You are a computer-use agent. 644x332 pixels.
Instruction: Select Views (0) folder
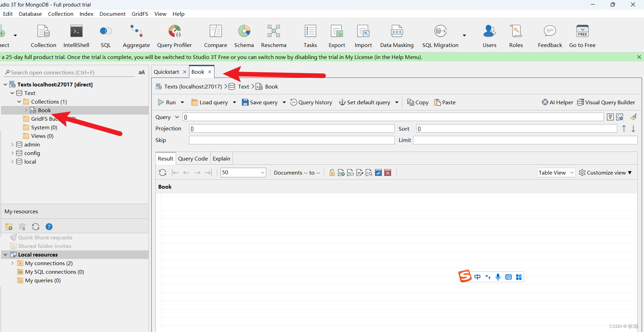pos(42,136)
